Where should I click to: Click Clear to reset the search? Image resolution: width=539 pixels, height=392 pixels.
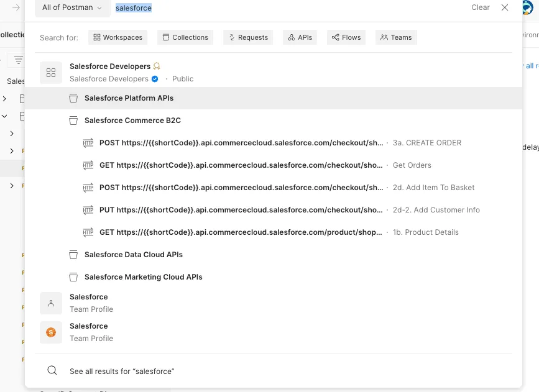tap(480, 7)
